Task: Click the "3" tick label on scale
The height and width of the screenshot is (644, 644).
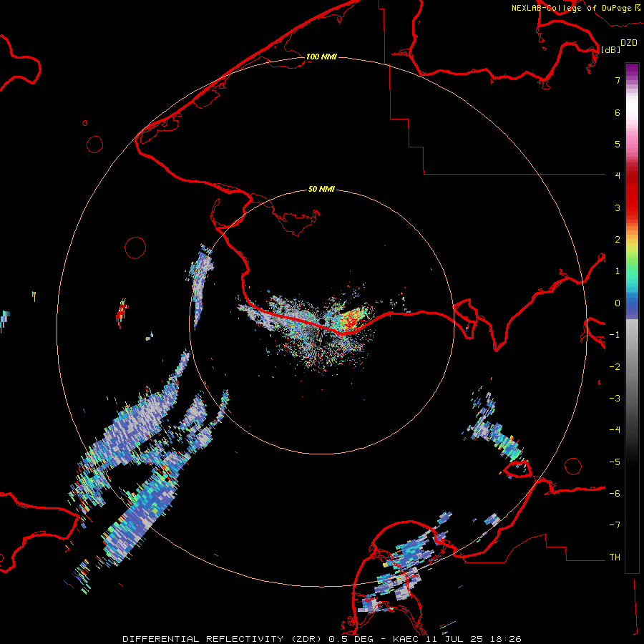Action: [618, 208]
